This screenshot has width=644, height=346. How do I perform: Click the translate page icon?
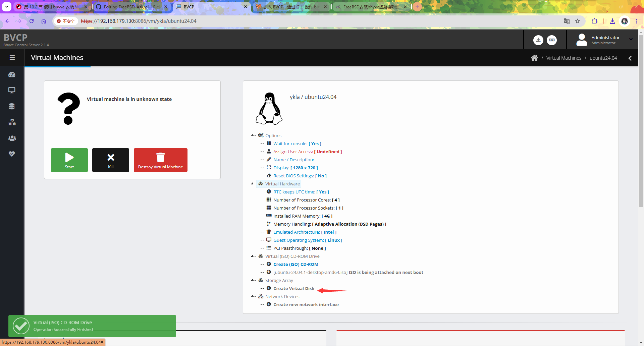pos(567,21)
